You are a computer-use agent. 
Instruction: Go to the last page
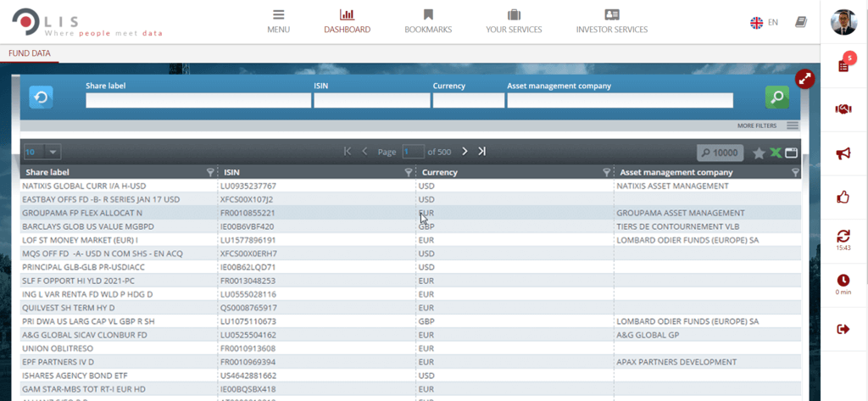(482, 151)
